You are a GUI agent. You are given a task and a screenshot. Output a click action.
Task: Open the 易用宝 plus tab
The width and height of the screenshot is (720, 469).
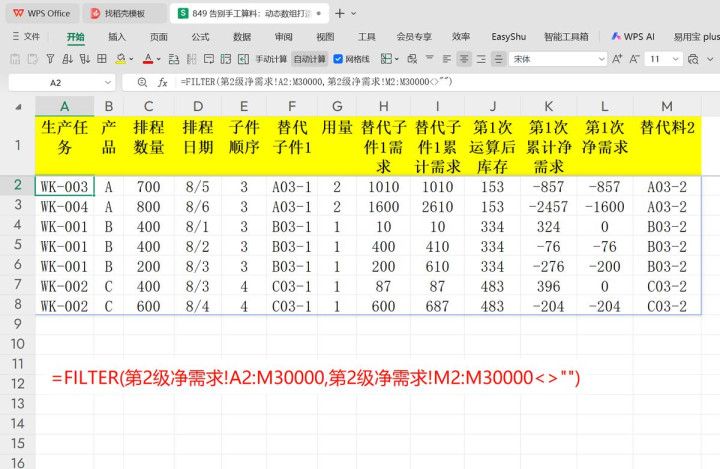[x=696, y=37]
